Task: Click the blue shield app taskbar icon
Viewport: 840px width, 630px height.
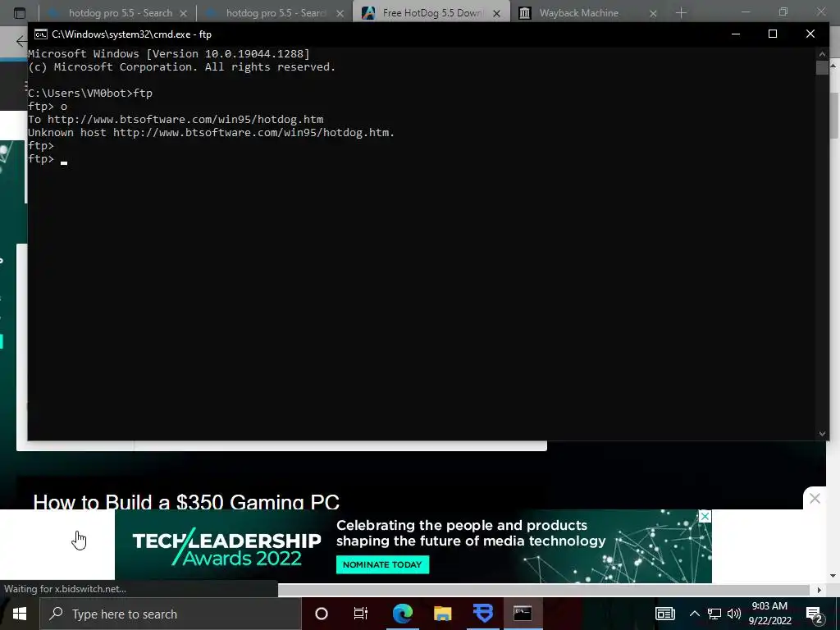Action: [483, 614]
